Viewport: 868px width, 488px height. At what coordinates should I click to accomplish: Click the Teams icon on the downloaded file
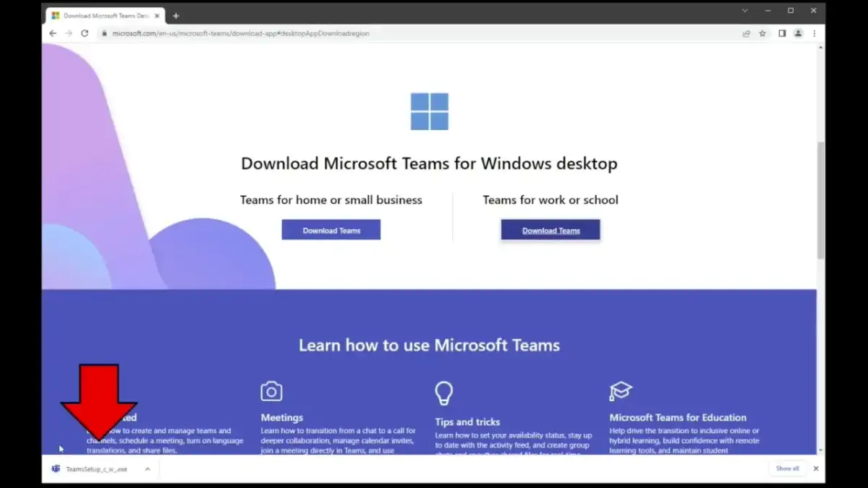[x=55, y=468]
